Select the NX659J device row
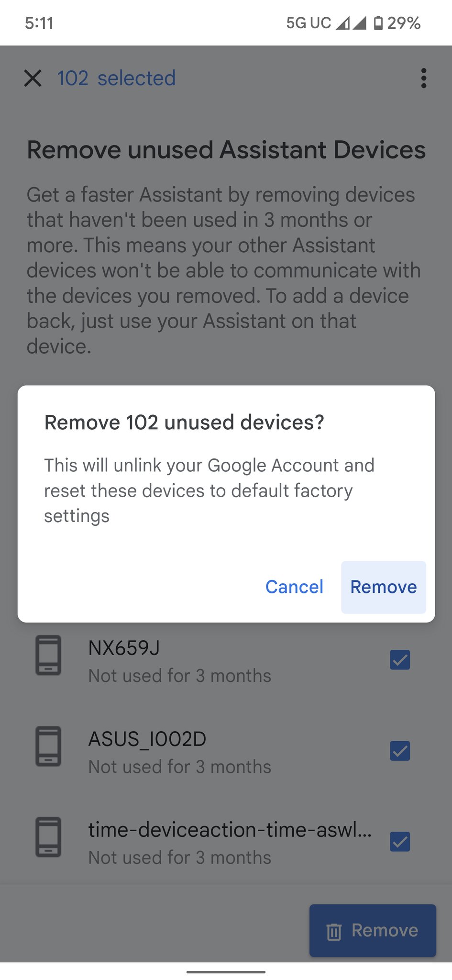This screenshot has height=980, width=452. click(x=226, y=660)
